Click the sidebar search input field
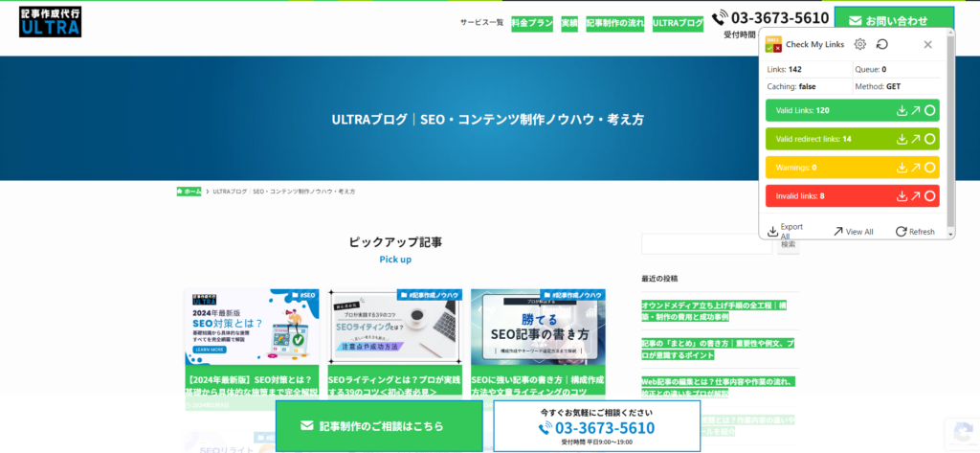 coord(707,244)
